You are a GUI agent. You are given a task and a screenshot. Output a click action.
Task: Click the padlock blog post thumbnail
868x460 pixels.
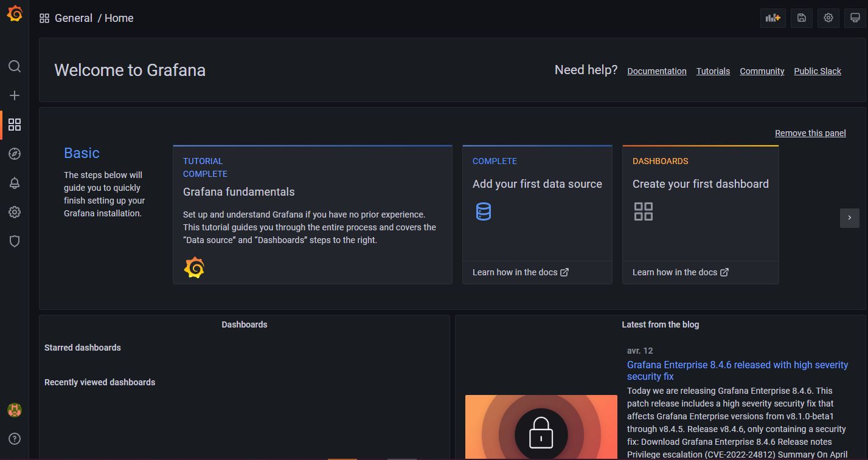[x=541, y=427]
